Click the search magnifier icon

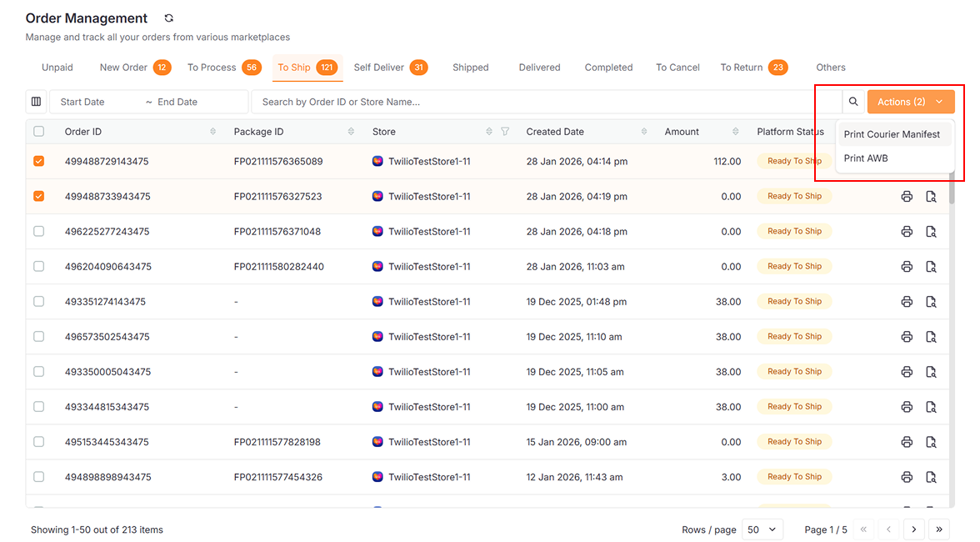853,102
